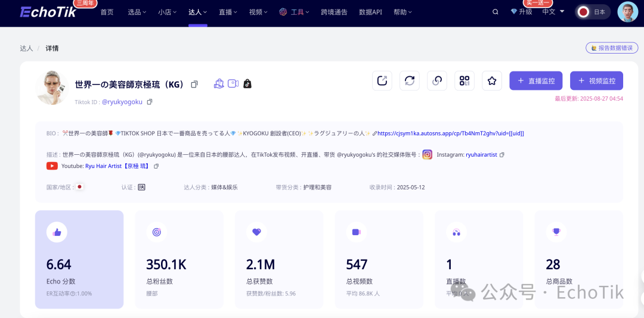This screenshot has width=644, height=318.
Task: Click the user avatar in top right
Action: pyautogui.click(x=627, y=12)
